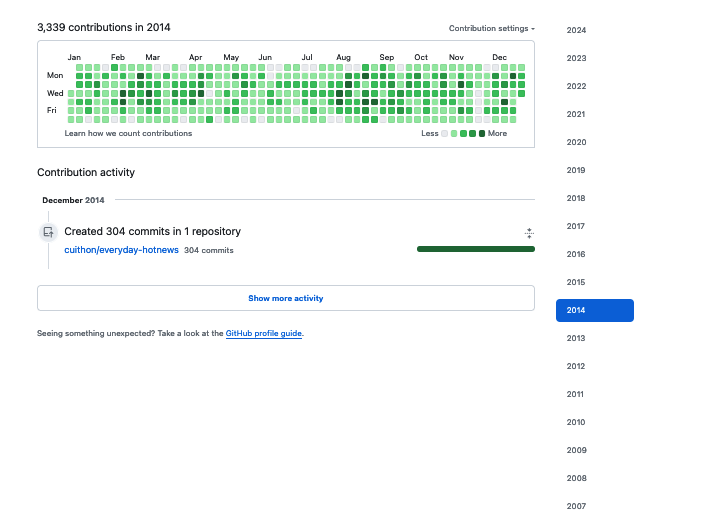
Task: Select year 2015 in year list
Action: (x=576, y=282)
